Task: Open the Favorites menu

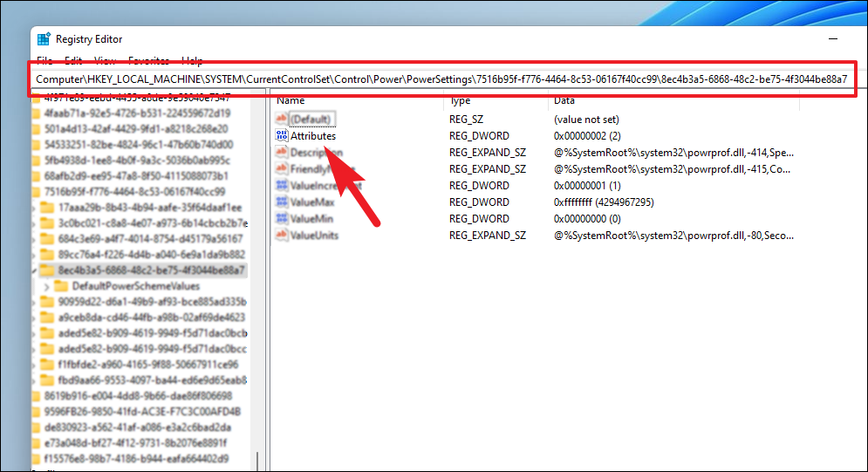Action: coord(148,60)
